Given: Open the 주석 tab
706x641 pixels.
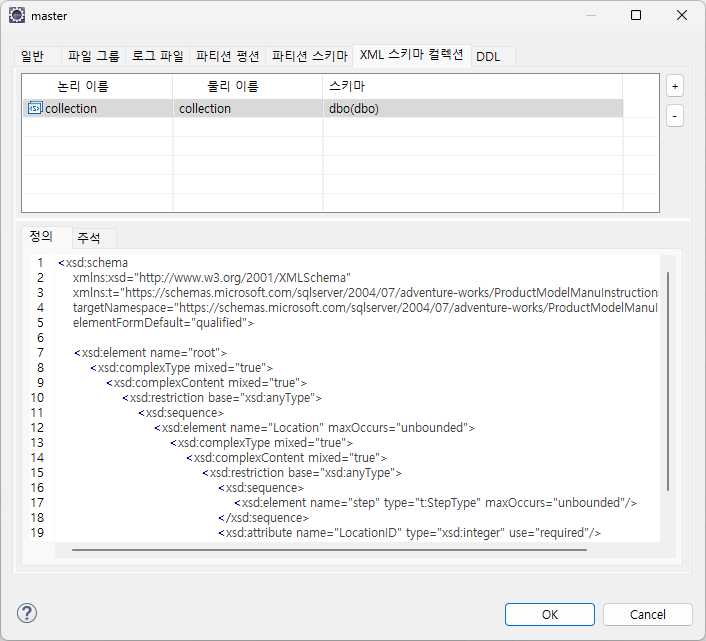Looking at the screenshot, I should click(89, 238).
